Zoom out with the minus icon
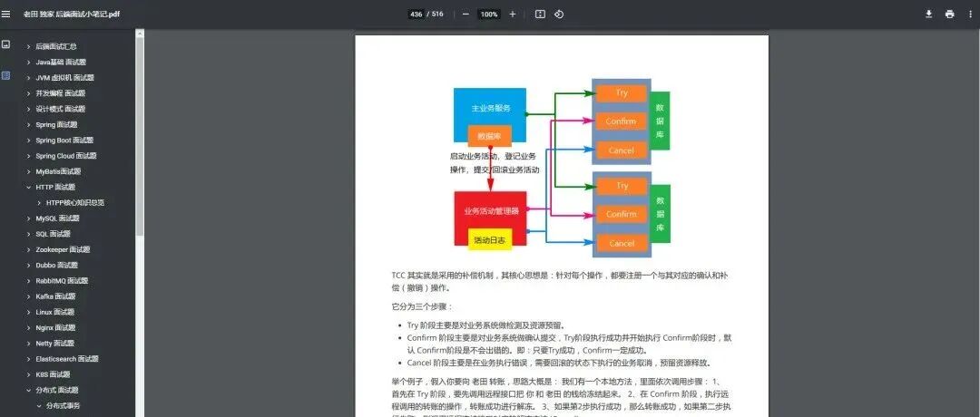Screen dimensions: 980x417 465,14
